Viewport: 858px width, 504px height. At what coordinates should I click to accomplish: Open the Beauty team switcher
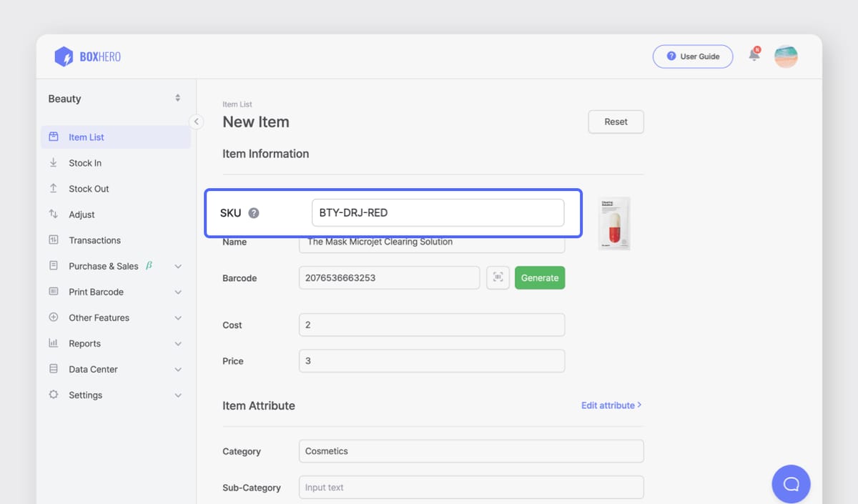(114, 99)
